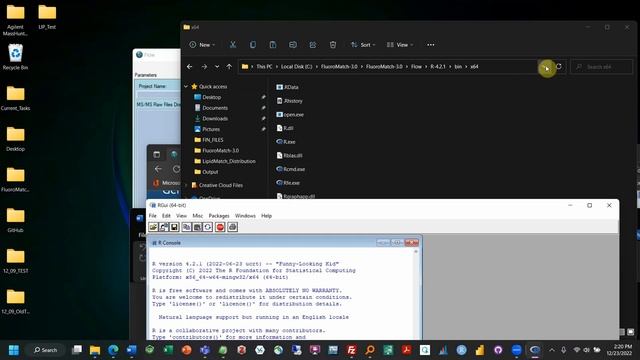Click the Copy icon in File Explorer toolbar

point(253,44)
